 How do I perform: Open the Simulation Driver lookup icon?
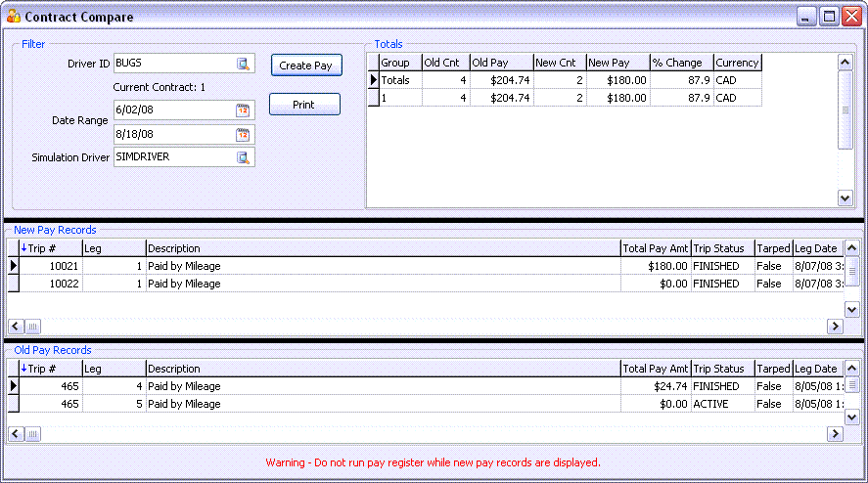243,157
